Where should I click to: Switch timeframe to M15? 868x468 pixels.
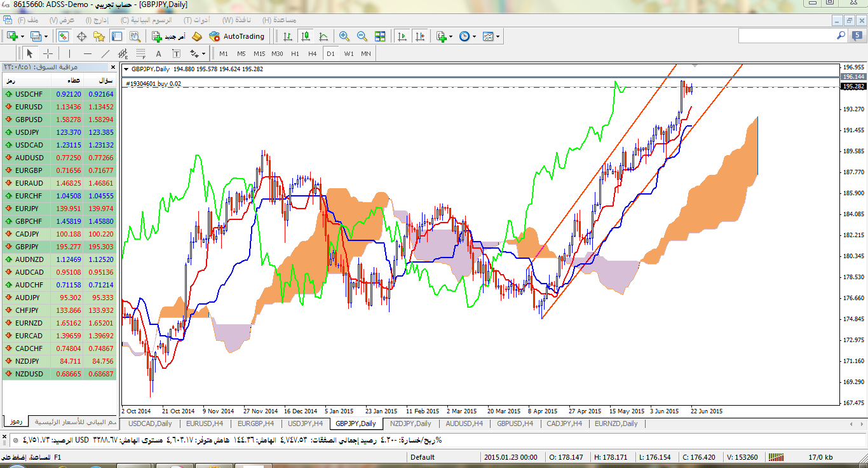(x=259, y=53)
